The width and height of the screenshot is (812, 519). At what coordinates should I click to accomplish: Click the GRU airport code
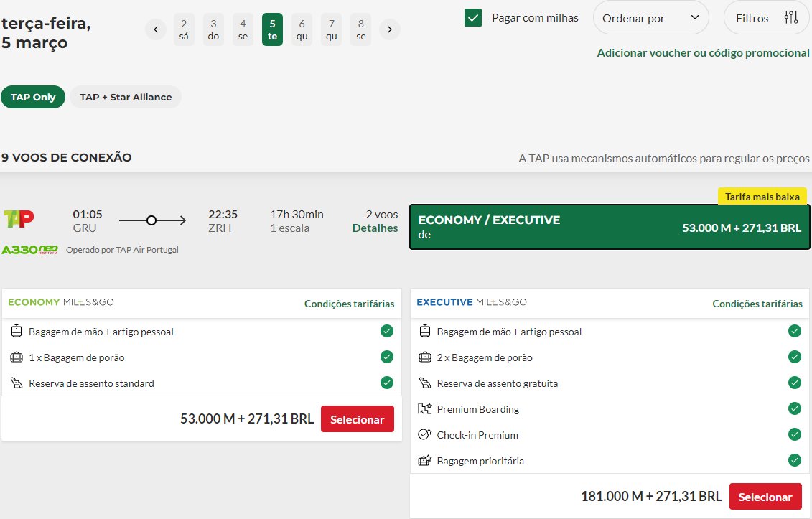(85, 228)
